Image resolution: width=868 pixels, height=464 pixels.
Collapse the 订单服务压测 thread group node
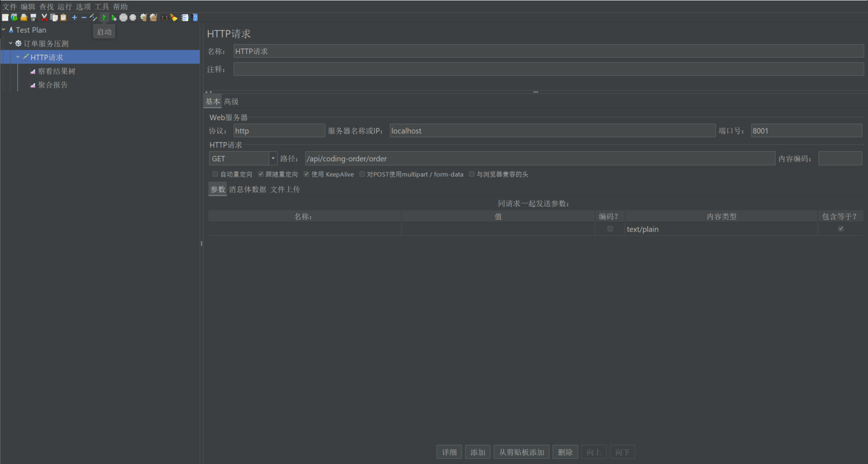click(x=10, y=43)
